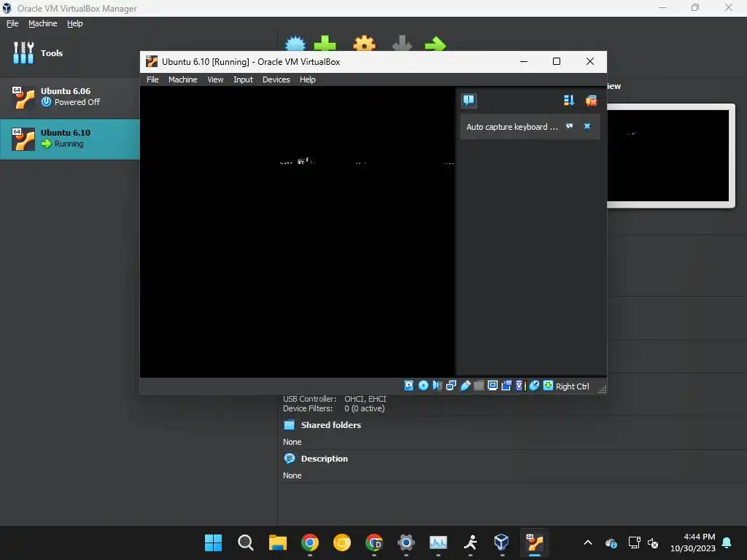Click the taskbar clock showing 4:44 PM
Viewport: 747px width, 560px height.
coord(693,542)
